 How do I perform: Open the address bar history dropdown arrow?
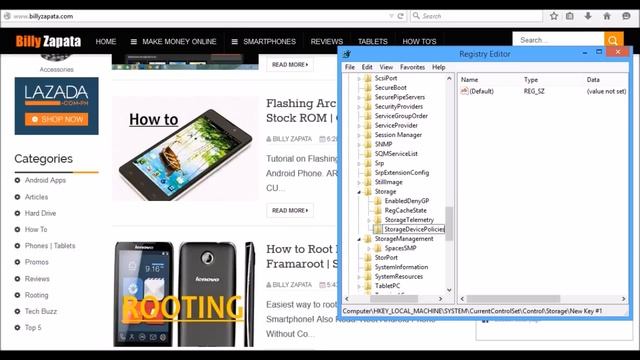[x=391, y=16]
